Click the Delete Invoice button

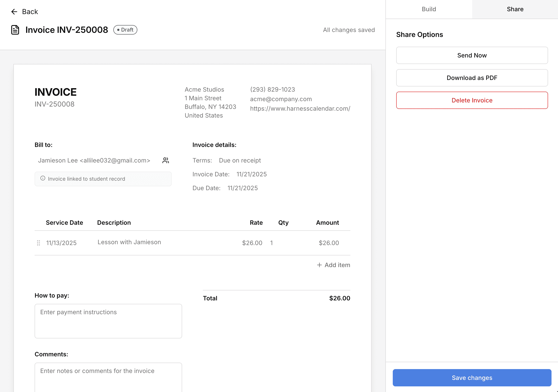pos(472,100)
